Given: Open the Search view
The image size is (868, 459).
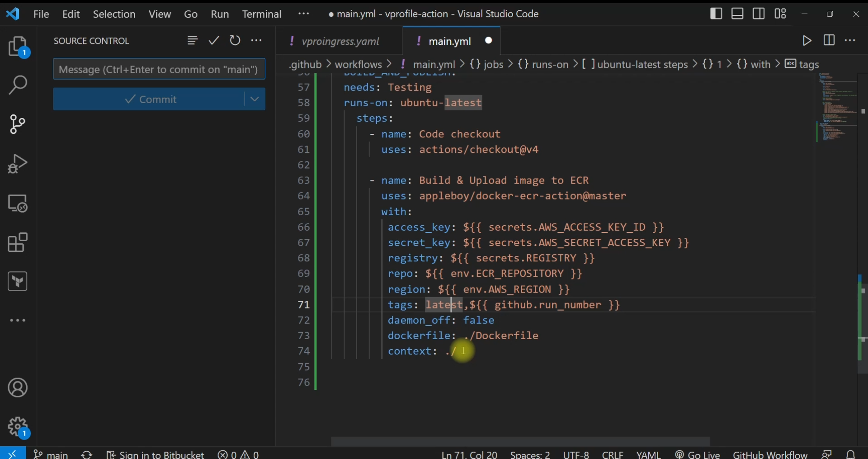Looking at the screenshot, I should (x=18, y=85).
